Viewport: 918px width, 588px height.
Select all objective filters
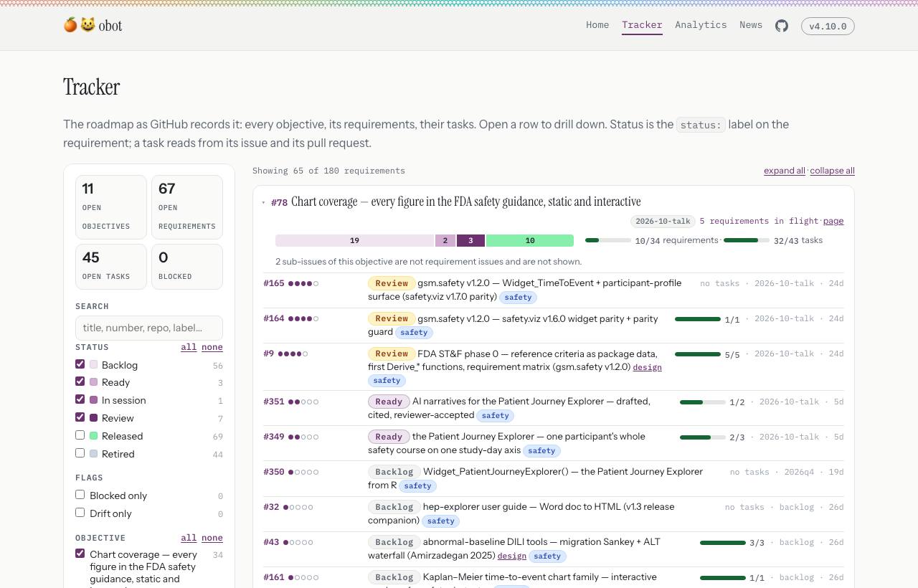pyautogui.click(x=189, y=538)
